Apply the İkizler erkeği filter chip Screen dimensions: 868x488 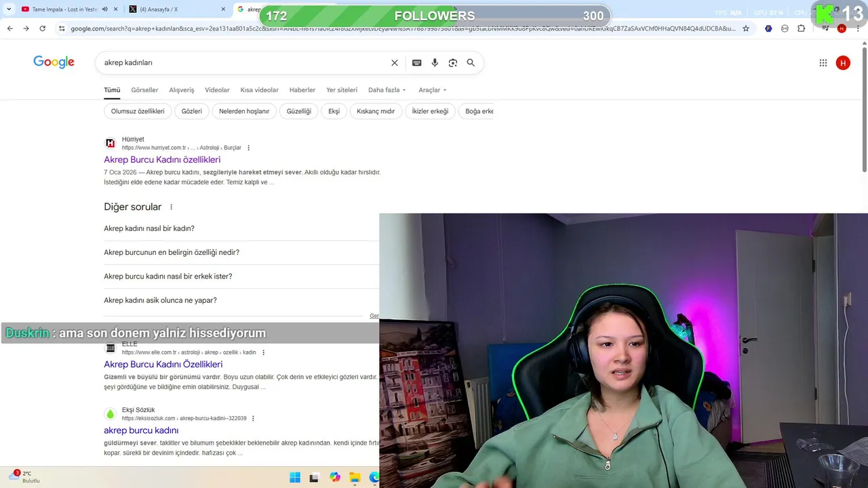(430, 111)
